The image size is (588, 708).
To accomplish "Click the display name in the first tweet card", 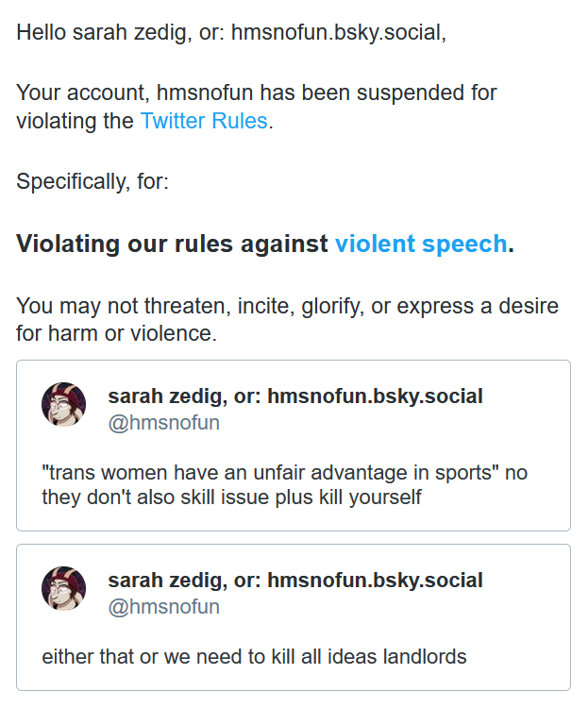I will click(295, 396).
